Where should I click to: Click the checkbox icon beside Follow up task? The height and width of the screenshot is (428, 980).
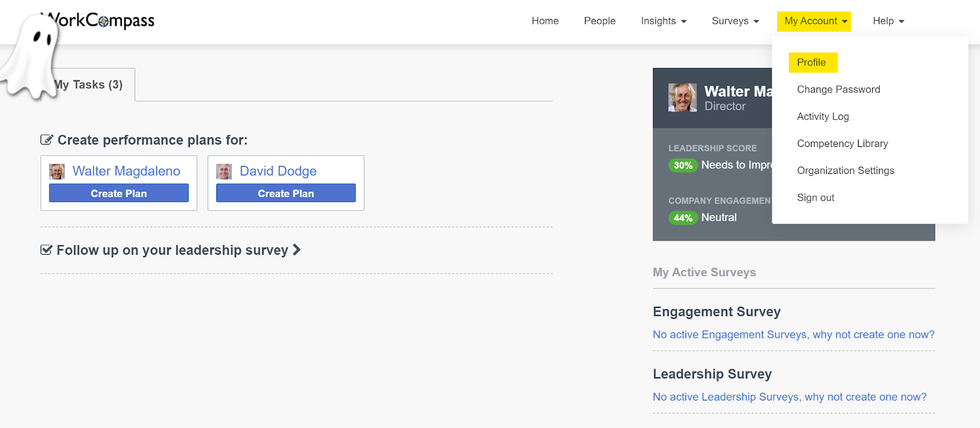(46, 250)
